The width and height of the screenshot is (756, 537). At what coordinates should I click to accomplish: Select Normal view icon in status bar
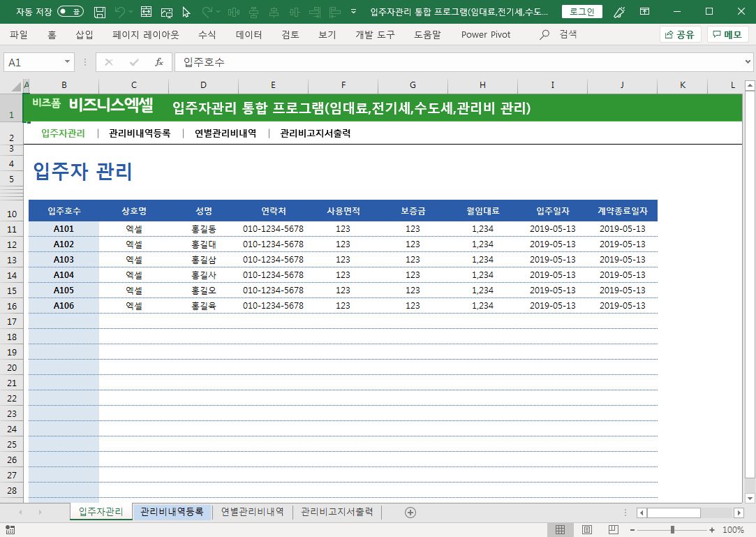[560, 530]
